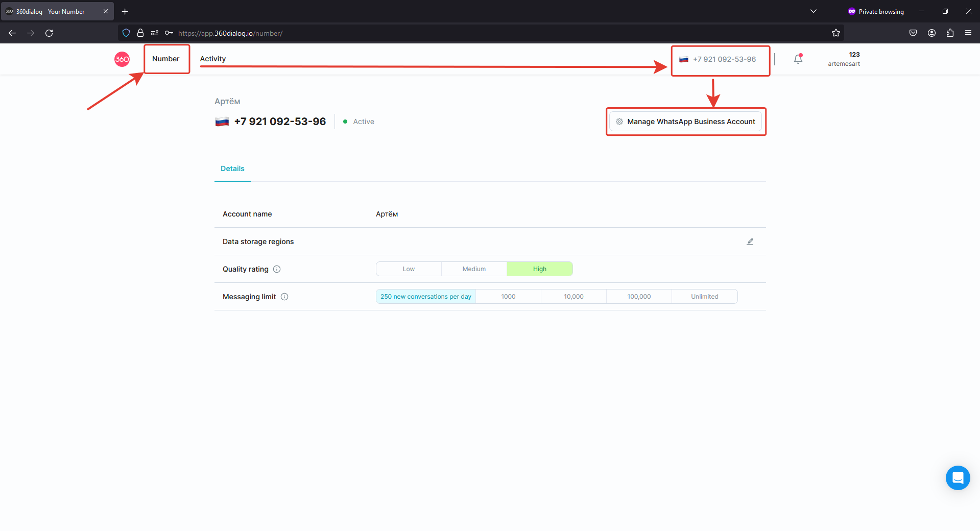
Task: Open the list all tabs chevron
Action: pyautogui.click(x=814, y=11)
